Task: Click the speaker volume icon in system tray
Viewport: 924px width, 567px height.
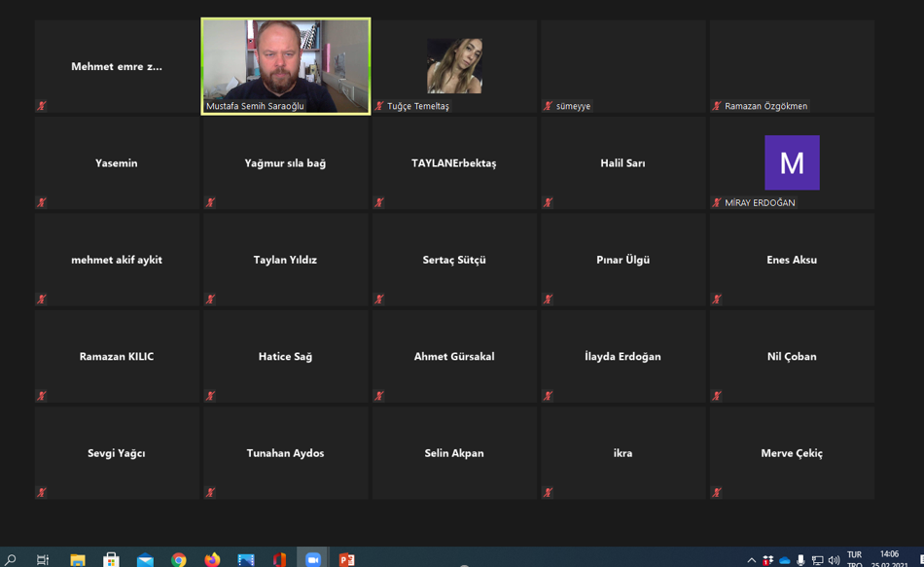Action: pos(834,560)
